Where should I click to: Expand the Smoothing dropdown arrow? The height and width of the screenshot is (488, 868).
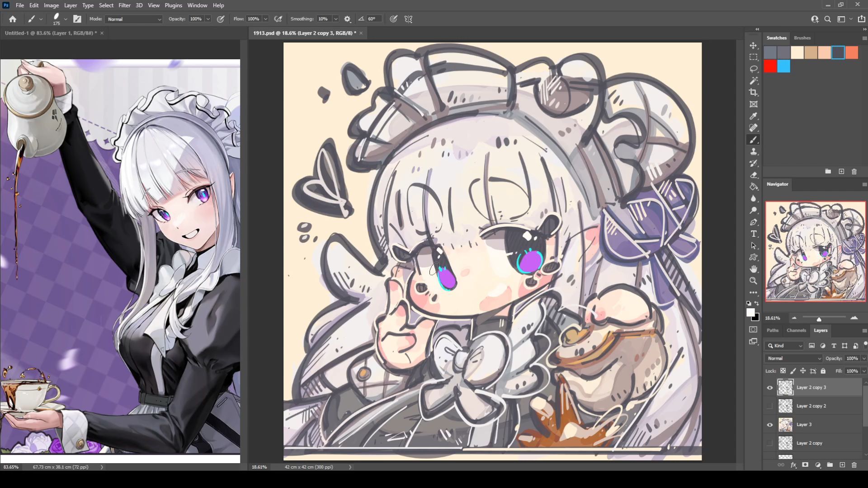(x=335, y=19)
